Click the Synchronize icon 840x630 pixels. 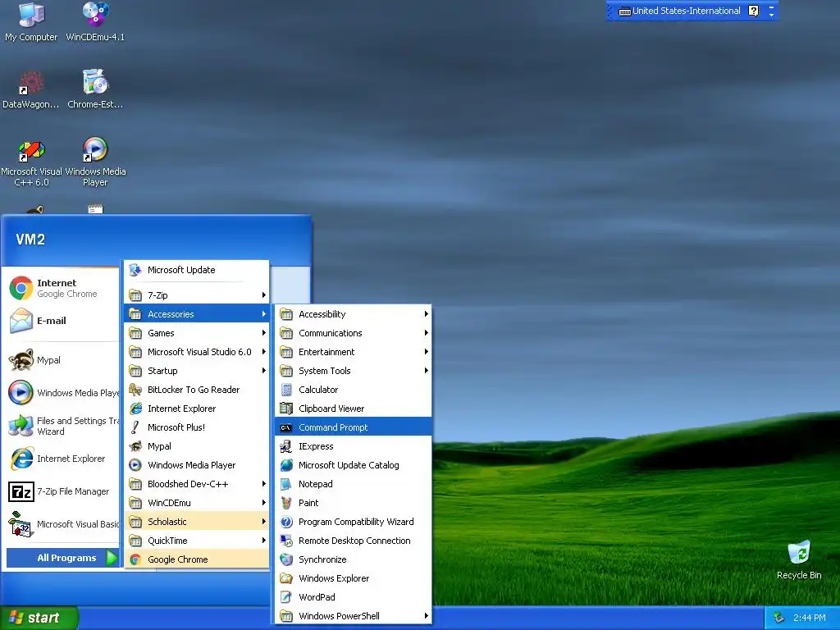tap(286, 559)
